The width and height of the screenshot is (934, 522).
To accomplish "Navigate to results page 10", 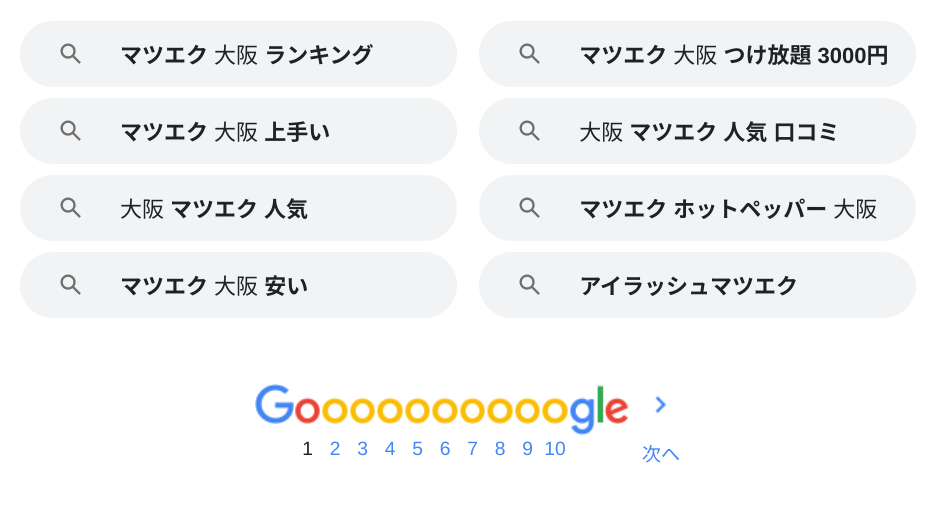I will (x=555, y=449).
